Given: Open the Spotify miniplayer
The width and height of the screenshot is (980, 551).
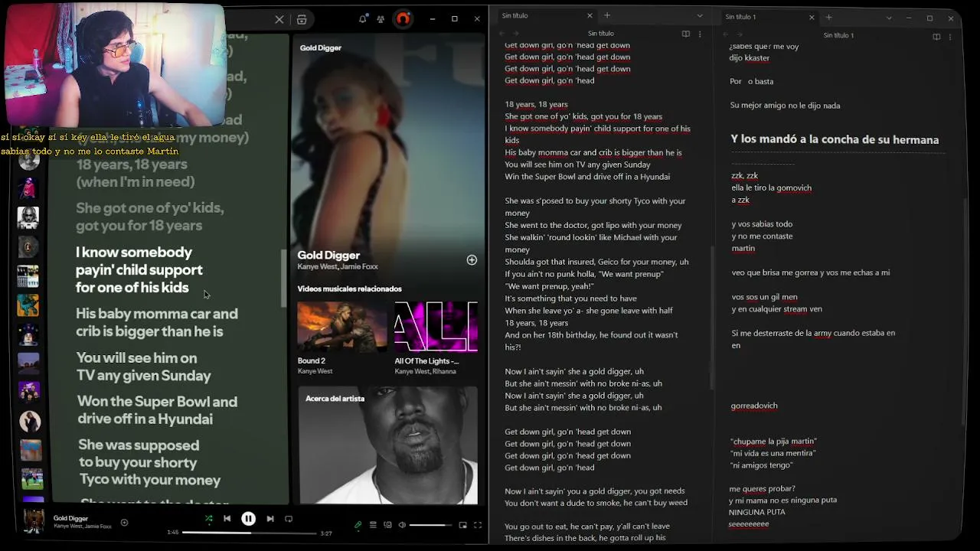Looking at the screenshot, I should [462, 525].
